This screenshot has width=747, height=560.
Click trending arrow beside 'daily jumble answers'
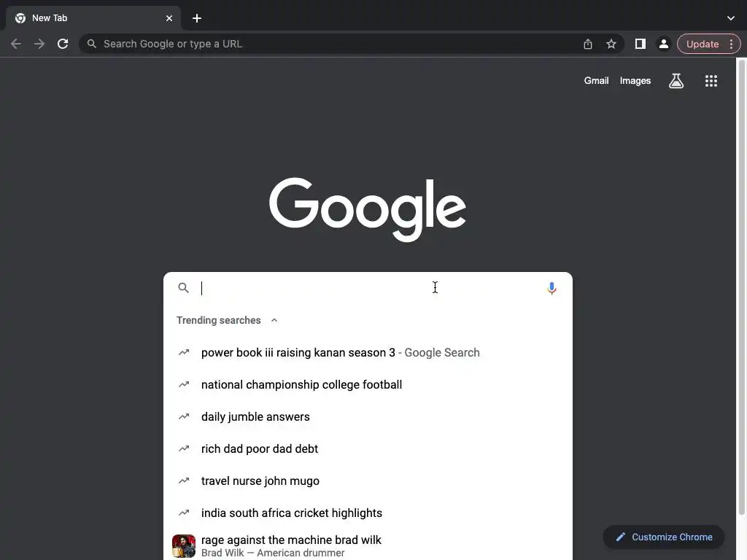[183, 416]
